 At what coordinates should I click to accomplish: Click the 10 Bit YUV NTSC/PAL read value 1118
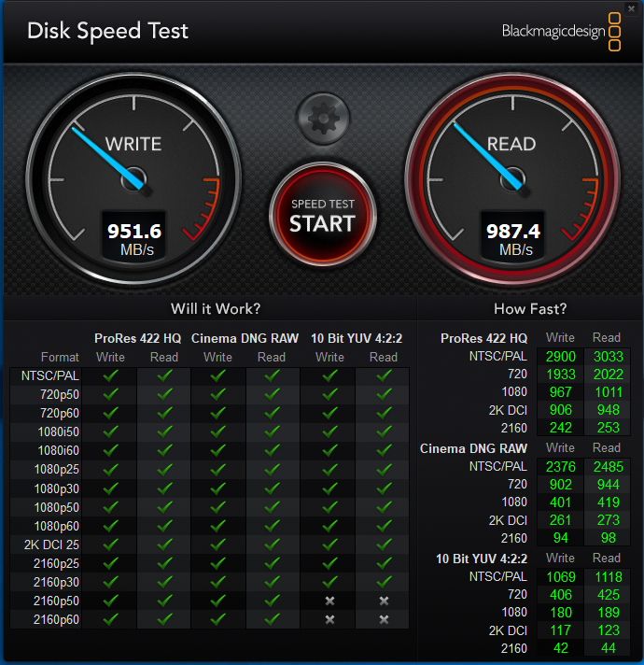[608, 577]
